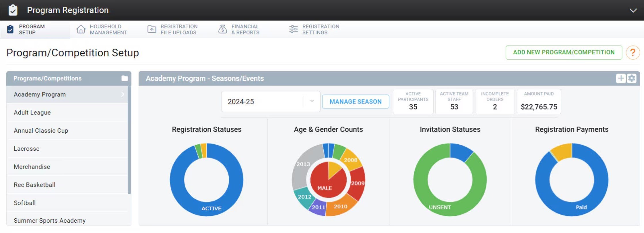This screenshot has height=233, width=644.
Task: Click the Registration Settings sliders icon
Action: pyautogui.click(x=293, y=29)
